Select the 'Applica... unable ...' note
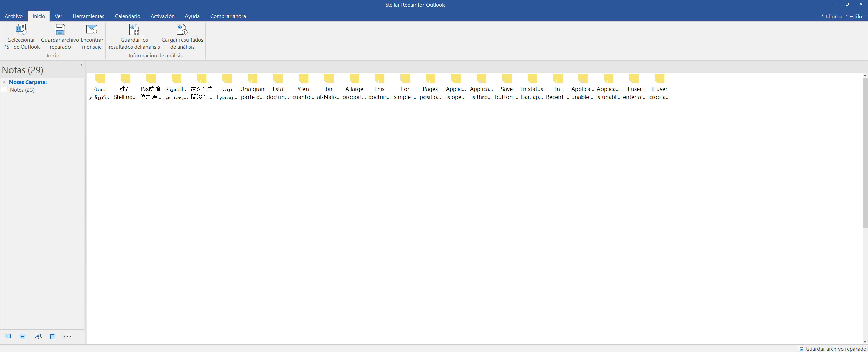868x352 pixels. 583,87
